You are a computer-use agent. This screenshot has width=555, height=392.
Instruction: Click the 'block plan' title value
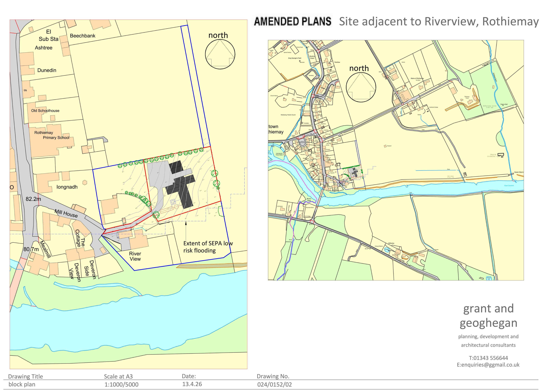tap(22, 384)
